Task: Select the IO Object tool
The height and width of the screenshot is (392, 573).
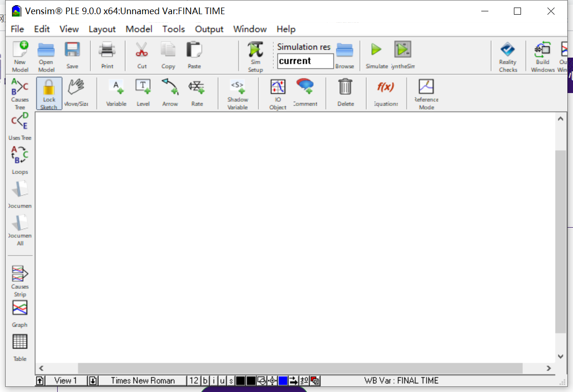Action: click(278, 94)
